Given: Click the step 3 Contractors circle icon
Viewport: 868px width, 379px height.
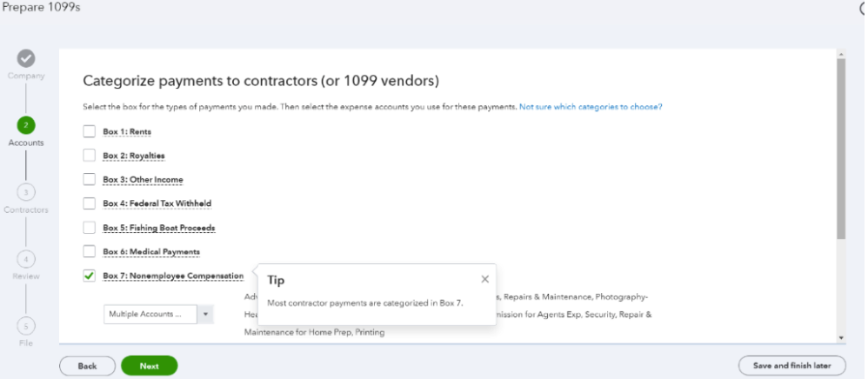Looking at the screenshot, I should [x=26, y=191].
